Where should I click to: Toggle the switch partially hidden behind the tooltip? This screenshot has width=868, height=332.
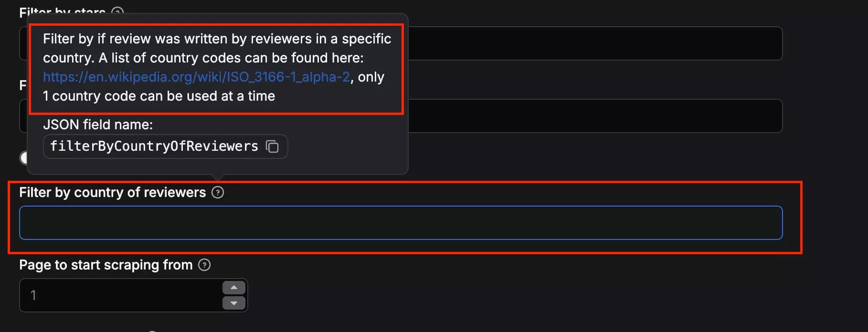tap(23, 157)
